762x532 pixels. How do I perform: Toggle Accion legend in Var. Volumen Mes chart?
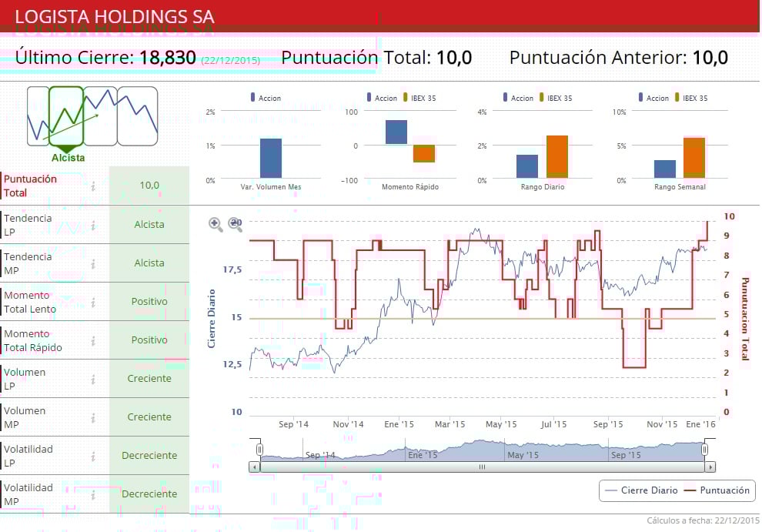pyautogui.click(x=266, y=98)
